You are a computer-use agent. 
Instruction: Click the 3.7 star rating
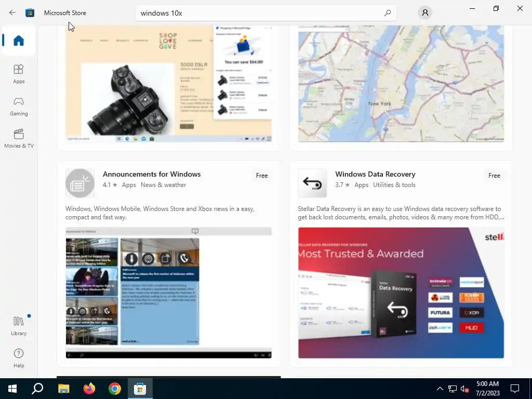[342, 185]
